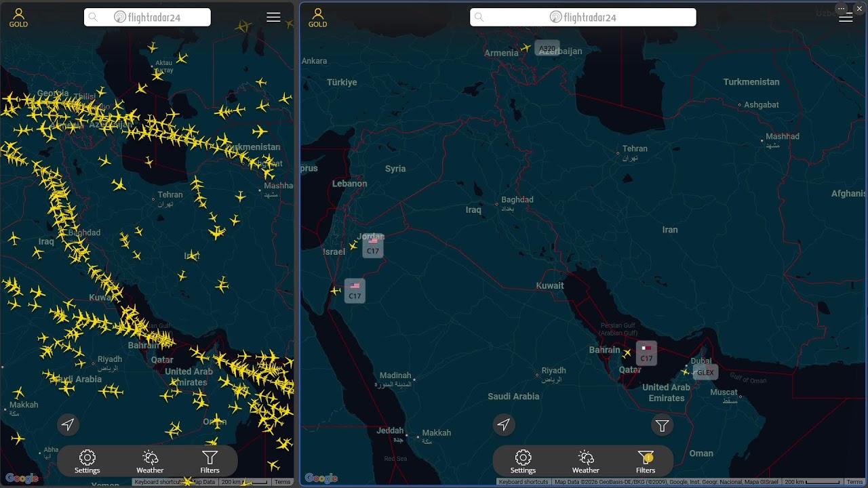Viewport: 868px width, 488px height.
Task: Toggle 200 km scale in left window
Action: [x=245, y=482]
